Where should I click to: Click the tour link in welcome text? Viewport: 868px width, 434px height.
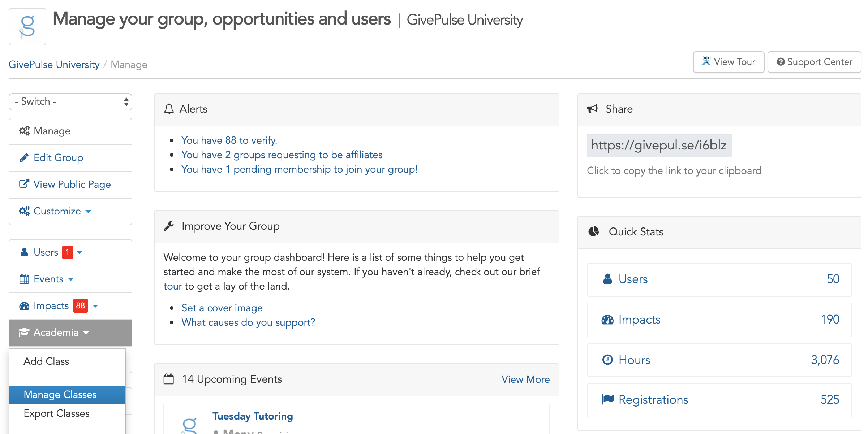point(173,286)
